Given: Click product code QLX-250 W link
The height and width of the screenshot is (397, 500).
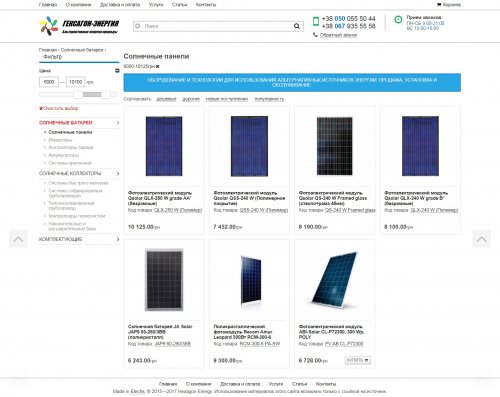Looking at the screenshot, I should (178, 210).
